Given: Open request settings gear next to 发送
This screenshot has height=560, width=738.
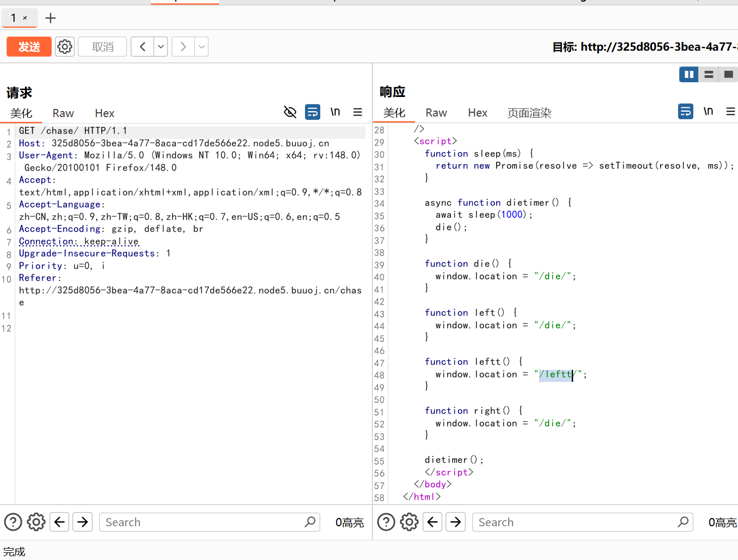Looking at the screenshot, I should tap(65, 47).
